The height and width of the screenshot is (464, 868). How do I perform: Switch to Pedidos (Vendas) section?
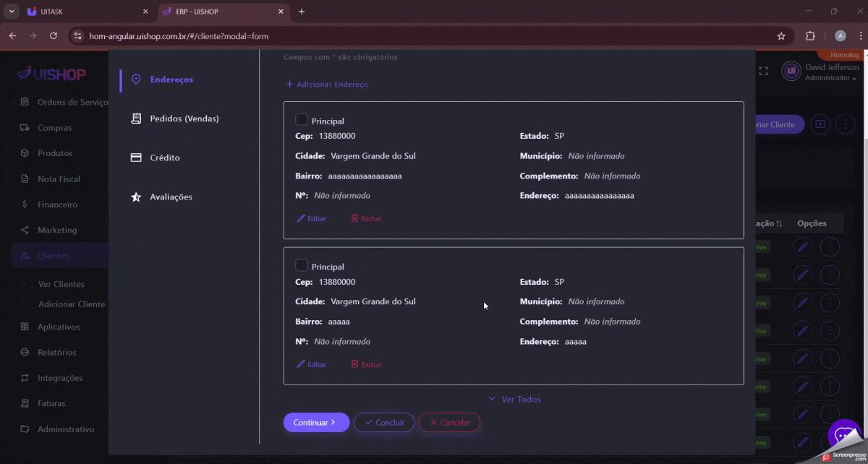pos(184,119)
